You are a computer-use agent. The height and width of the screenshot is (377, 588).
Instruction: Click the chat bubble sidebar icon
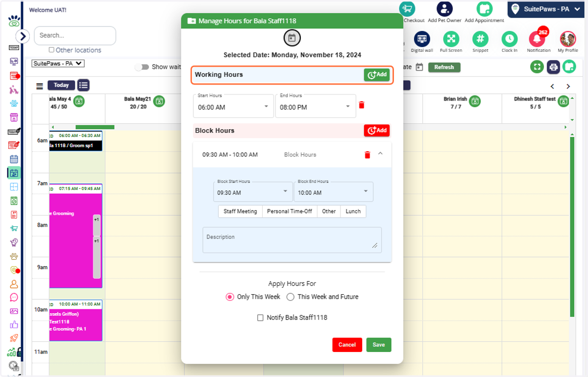[14, 297]
